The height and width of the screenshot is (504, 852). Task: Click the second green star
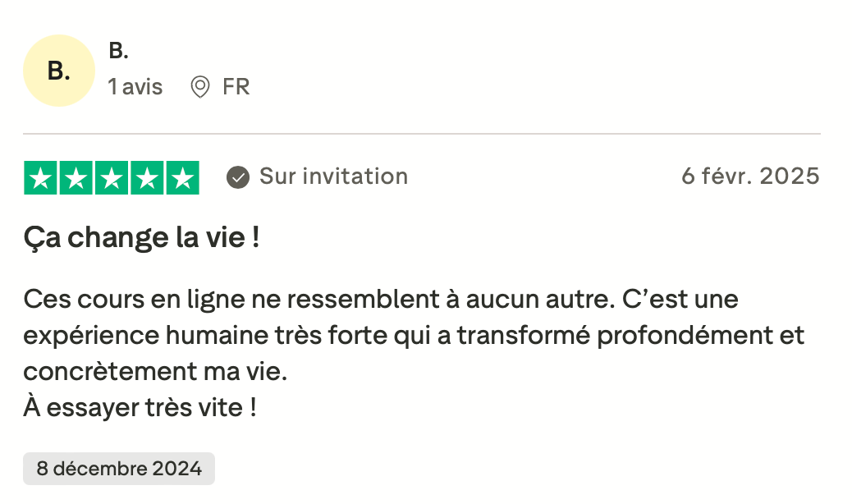coord(76,178)
